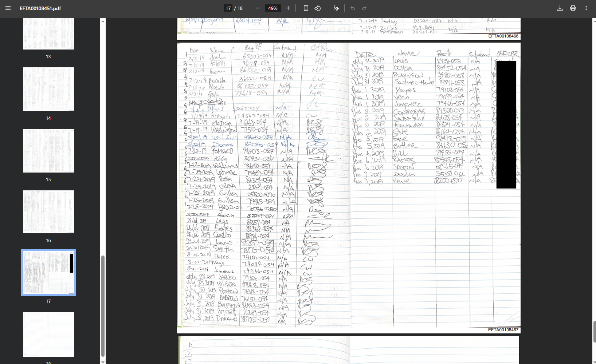
Task: Select the page number field showing 17
Action: (x=228, y=8)
